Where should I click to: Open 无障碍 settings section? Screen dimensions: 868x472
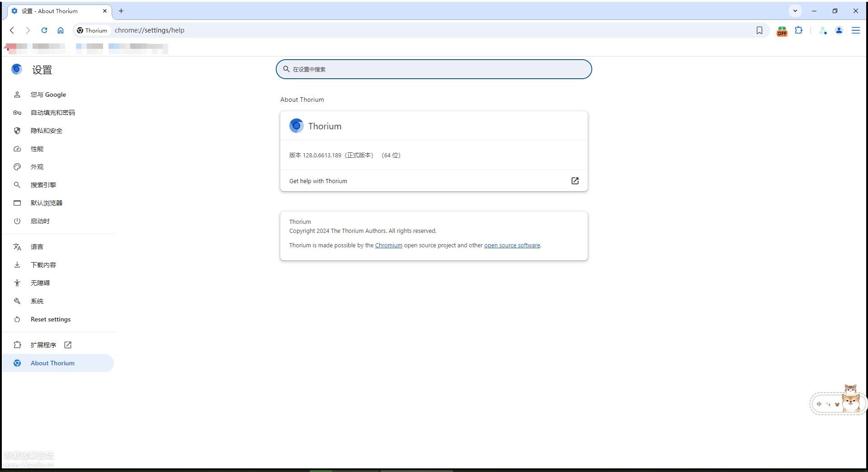pos(58,283)
